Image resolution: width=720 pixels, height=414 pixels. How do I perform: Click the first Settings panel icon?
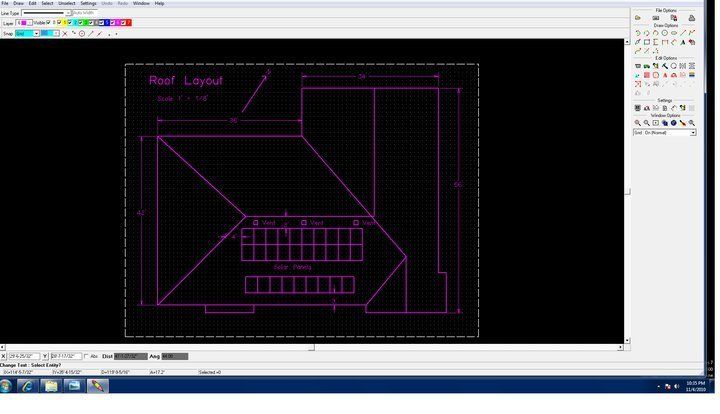638,108
